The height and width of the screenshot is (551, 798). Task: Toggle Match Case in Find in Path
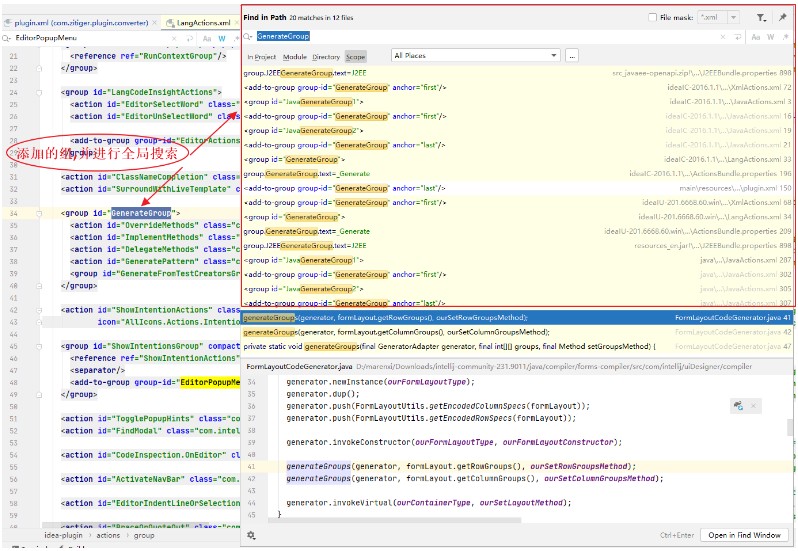[756, 37]
